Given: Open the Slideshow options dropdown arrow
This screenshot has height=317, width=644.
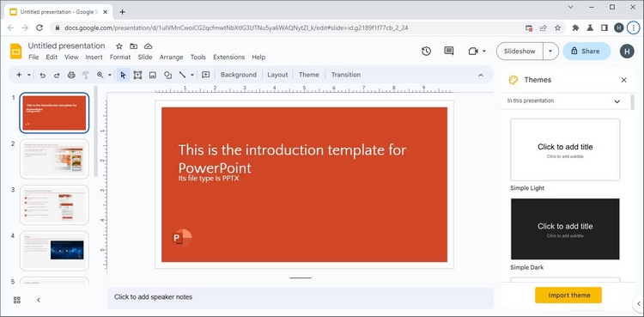Looking at the screenshot, I should 550,52.
